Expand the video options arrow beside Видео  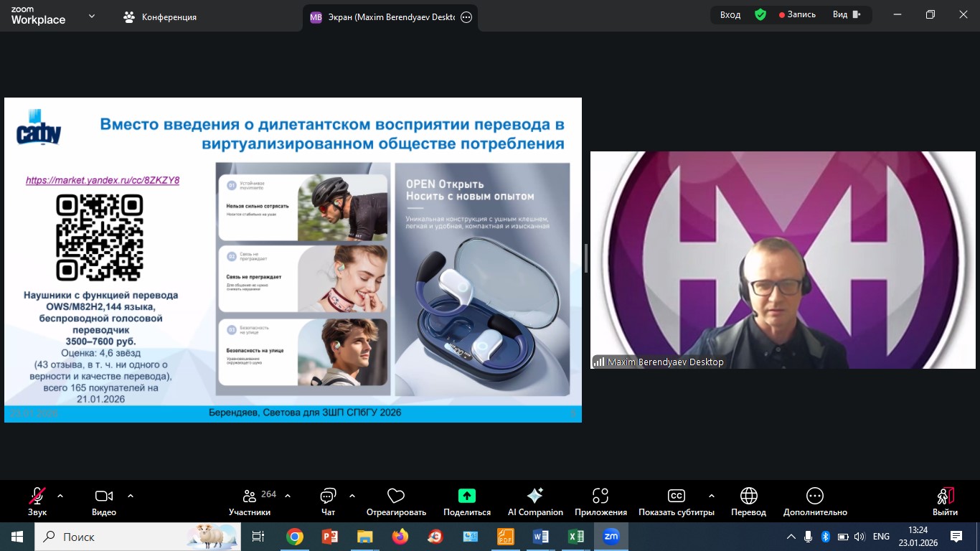pyautogui.click(x=131, y=496)
